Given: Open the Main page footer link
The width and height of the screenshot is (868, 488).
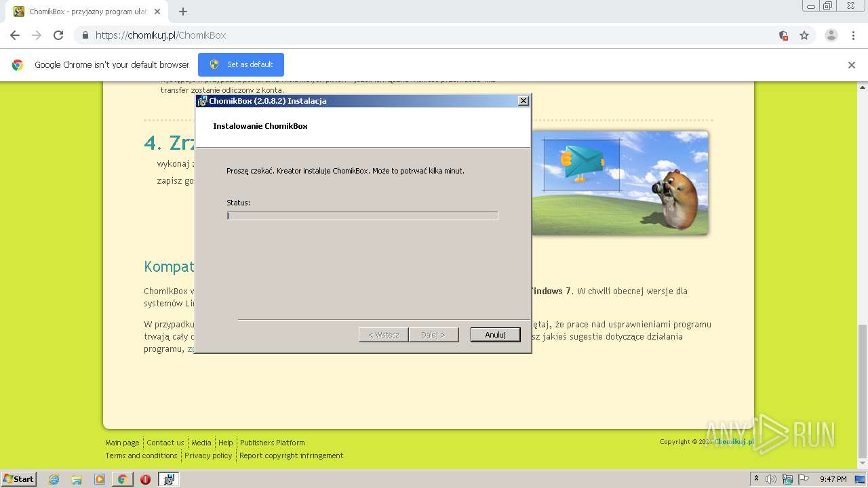Looking at the screenshot, I should click(122, 443).
